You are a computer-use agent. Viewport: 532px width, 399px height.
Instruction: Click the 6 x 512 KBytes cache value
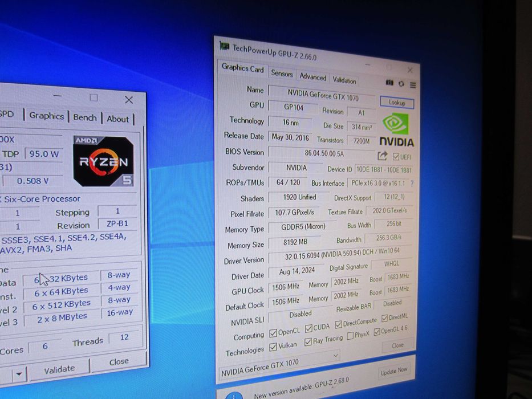tap(62, 305)
